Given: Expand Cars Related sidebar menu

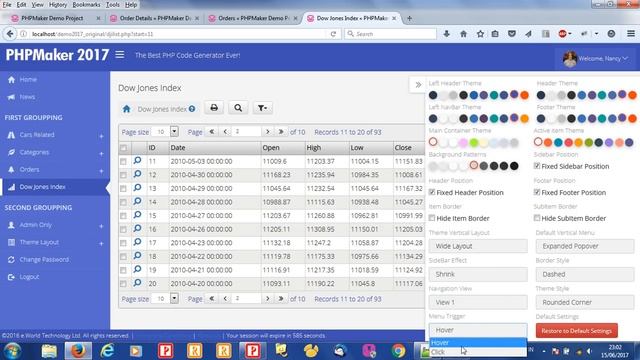Looking at the screenshot, I should tap(55, 135).
